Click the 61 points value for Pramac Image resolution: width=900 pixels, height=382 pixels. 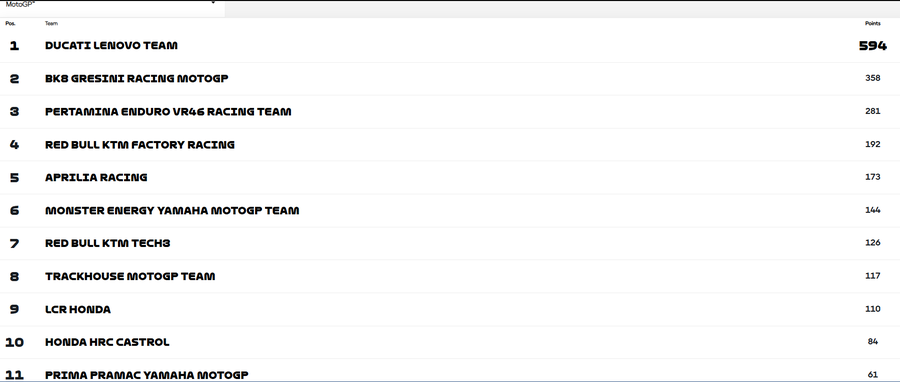tap(873, 375)
